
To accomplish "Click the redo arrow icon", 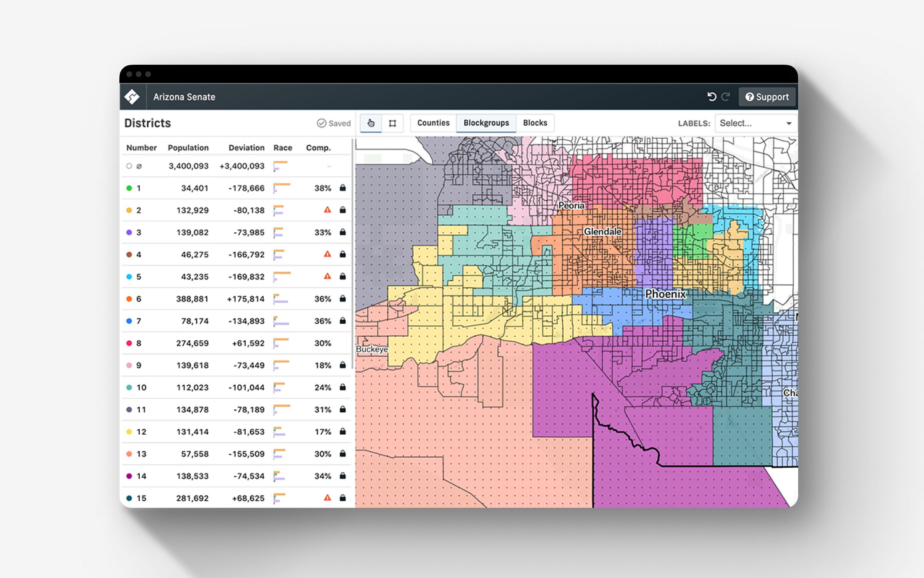I will (726, 97).
